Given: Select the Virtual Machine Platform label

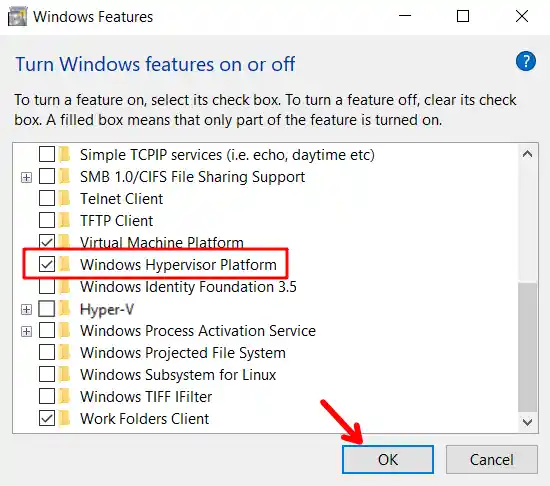Looking at the screenshot, I should tap(162, 242).
